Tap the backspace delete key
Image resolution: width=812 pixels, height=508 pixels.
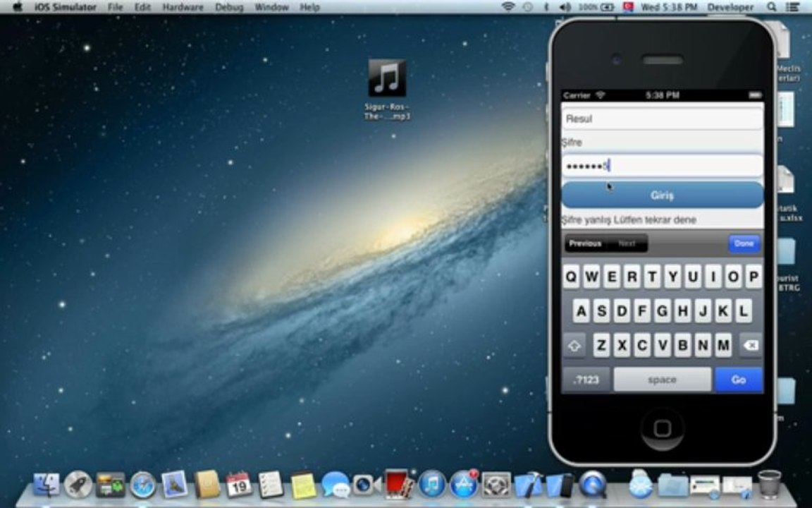coord(751,345)
